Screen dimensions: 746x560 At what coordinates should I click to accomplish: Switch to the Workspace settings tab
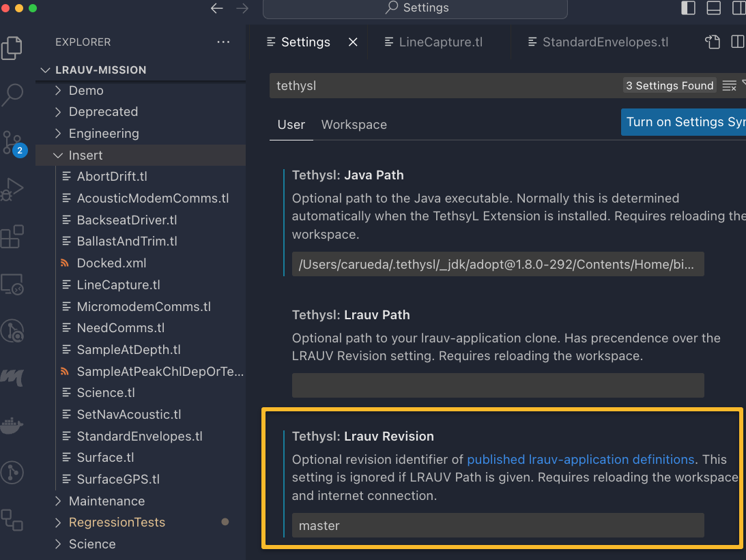coord(354,125)
